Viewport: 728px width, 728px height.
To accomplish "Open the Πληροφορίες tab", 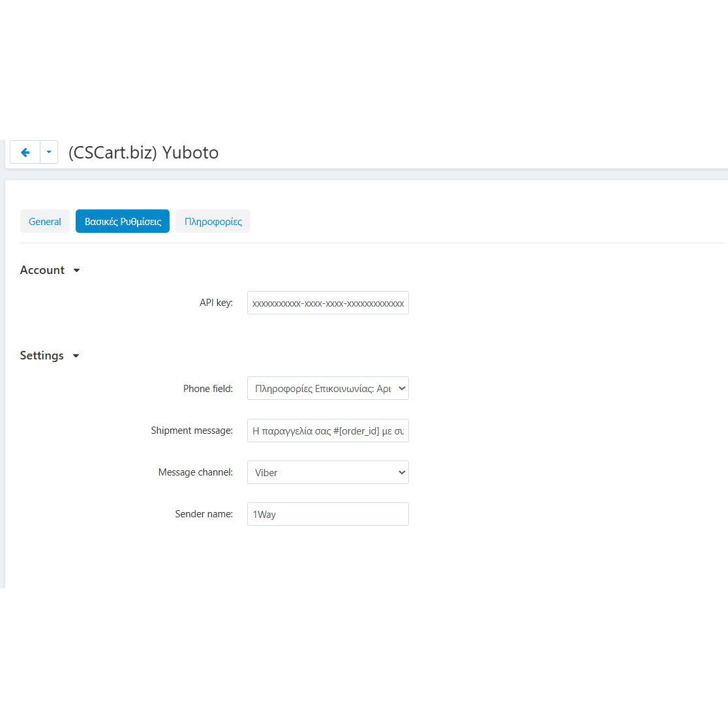I will (213, 222).
